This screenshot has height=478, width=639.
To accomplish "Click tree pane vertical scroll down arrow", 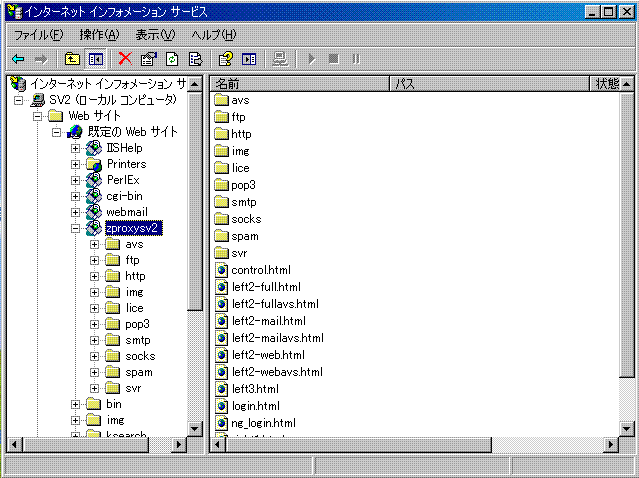I will pos(195,429).
